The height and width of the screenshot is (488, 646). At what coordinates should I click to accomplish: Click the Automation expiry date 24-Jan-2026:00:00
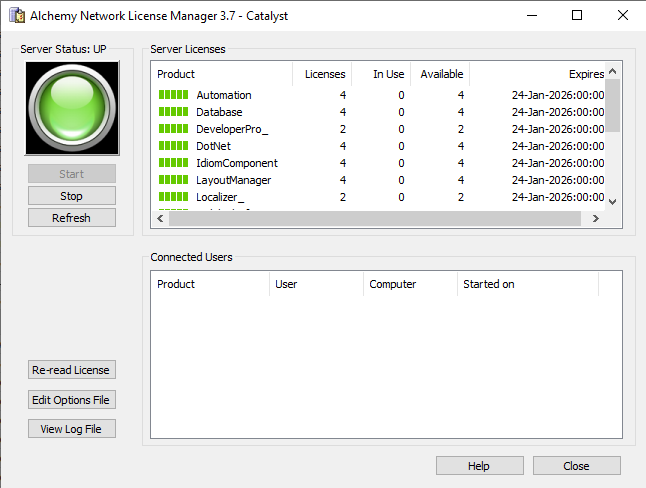click(x=558, y=95)
